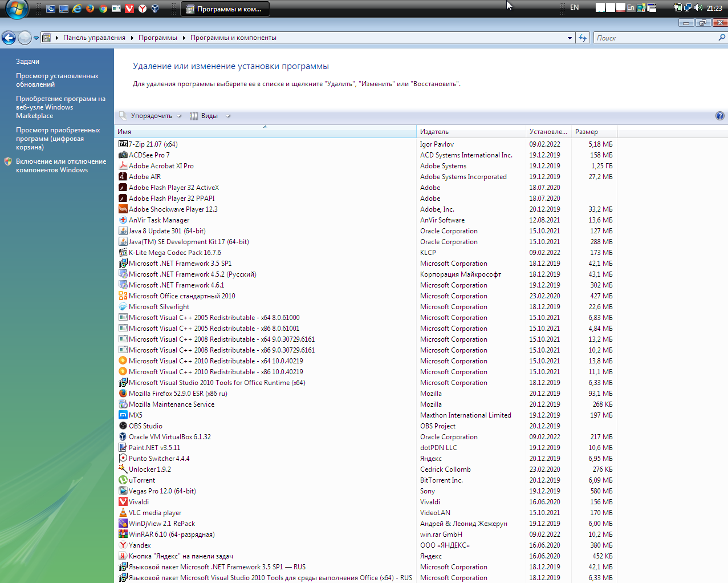Expand the breadcrumb root arrow before Панель управления
728x583 pixels.
click(57, 38)
